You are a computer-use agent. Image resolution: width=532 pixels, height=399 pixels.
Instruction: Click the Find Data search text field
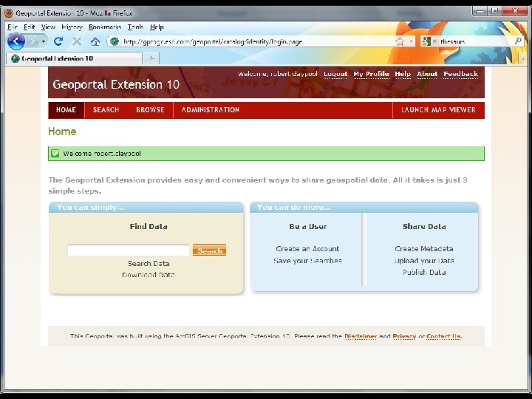tap(129, 250)
